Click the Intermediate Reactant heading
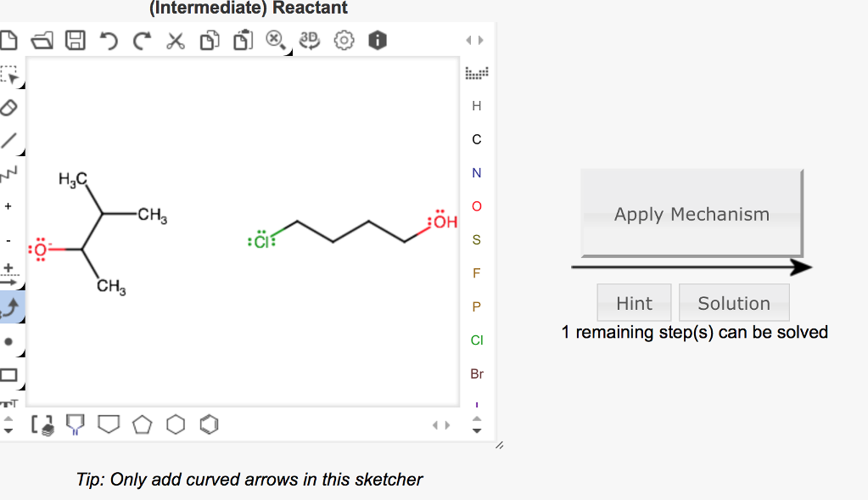 click(249, 8)
